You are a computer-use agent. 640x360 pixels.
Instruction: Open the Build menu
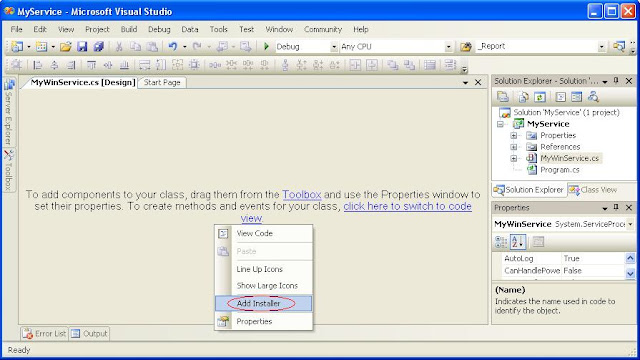[x=129, y=29]
